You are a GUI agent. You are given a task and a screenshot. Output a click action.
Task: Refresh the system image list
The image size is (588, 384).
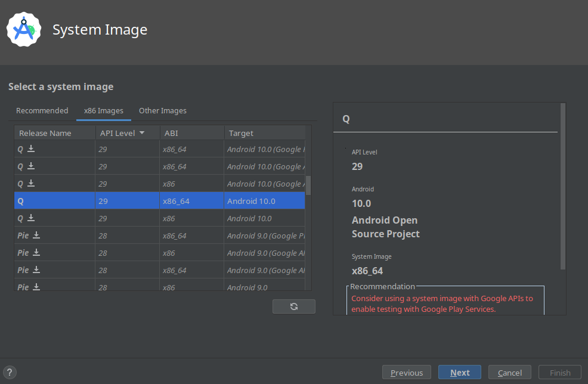tap(293, 306)
